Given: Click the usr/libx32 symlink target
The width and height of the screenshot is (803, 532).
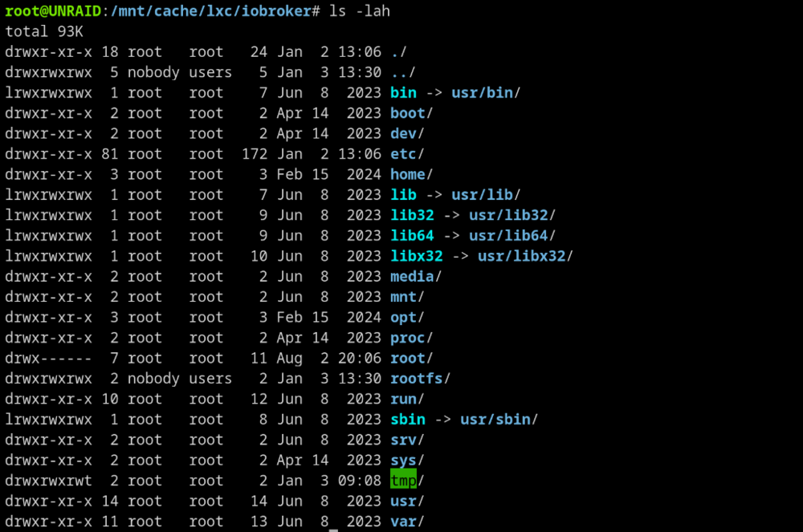Looking at the screenshot, I should (521, 256).
